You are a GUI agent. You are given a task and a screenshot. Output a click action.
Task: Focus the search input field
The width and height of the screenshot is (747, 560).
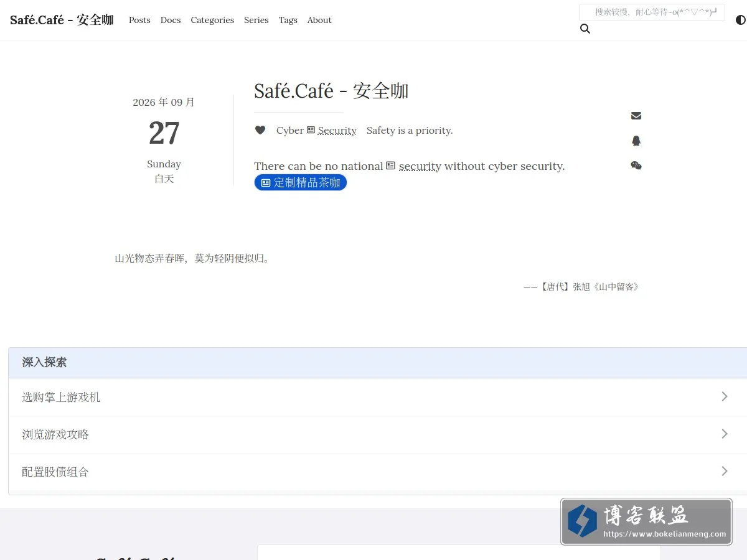click(652, 12)
